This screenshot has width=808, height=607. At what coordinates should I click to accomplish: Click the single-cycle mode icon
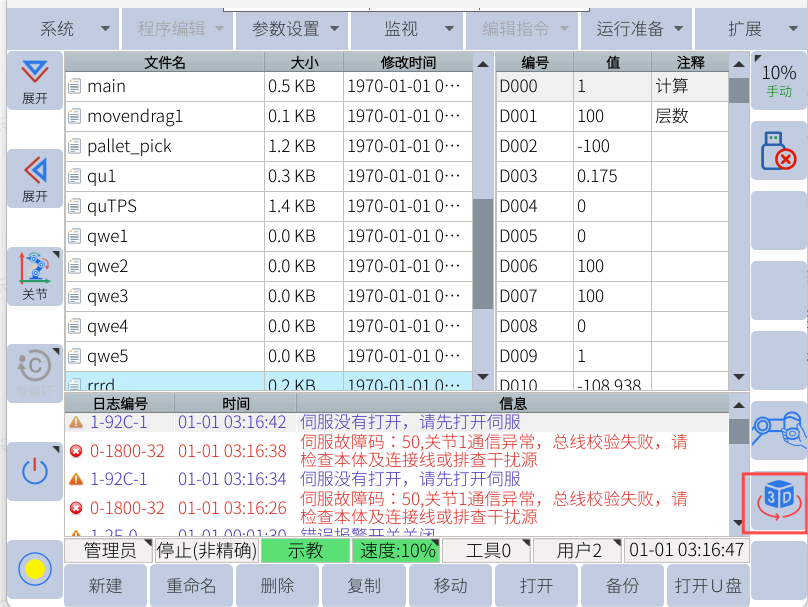[35, 372]
